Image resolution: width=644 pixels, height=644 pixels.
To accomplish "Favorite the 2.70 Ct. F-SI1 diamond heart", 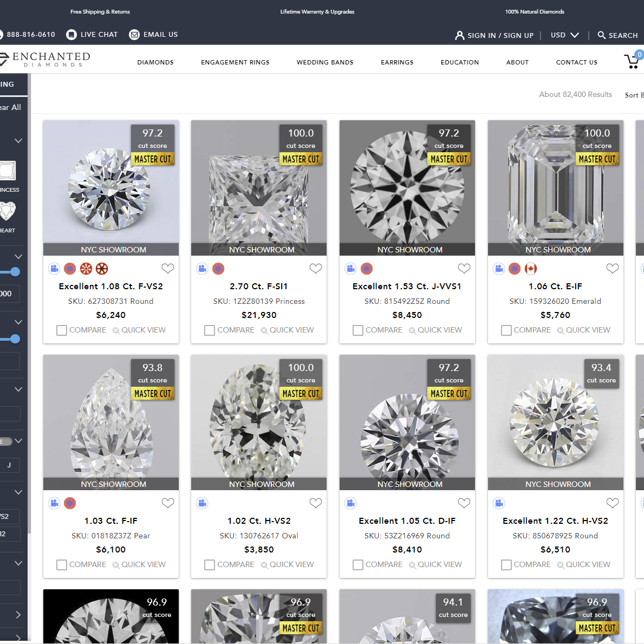I will (315, 268).
